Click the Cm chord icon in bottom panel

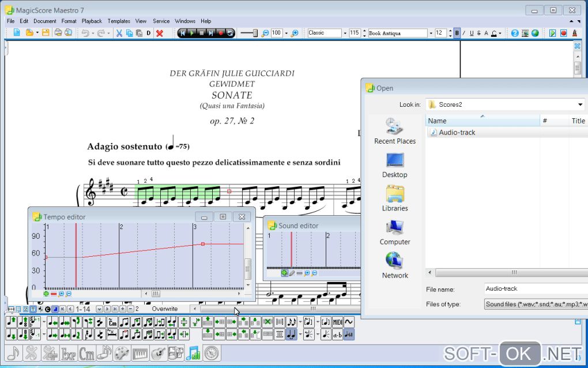[x=87, y=352]
